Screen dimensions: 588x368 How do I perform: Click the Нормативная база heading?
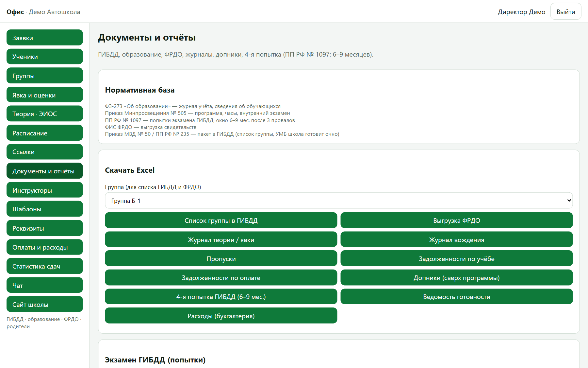coord(140,90)
